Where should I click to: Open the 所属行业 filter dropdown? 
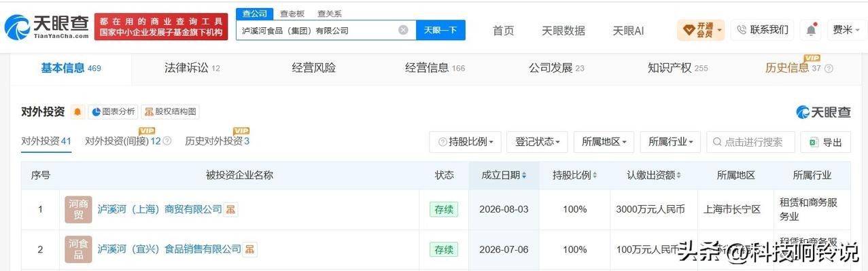pos(670,142)
